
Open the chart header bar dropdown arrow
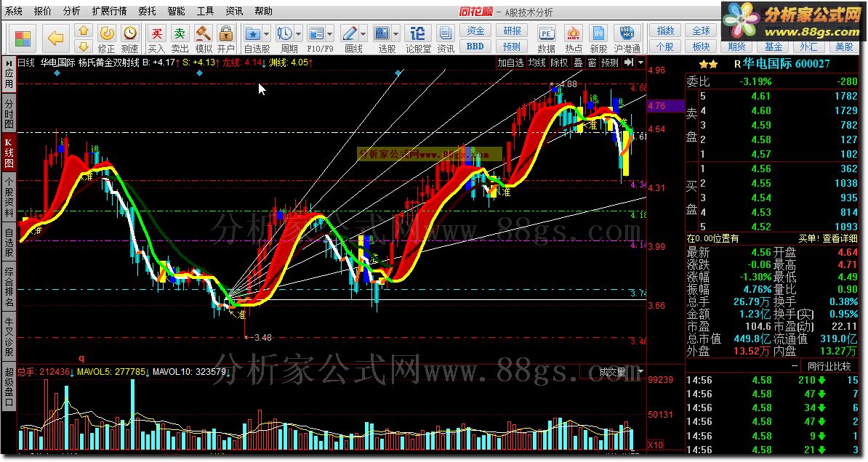(x=640, y=62)
